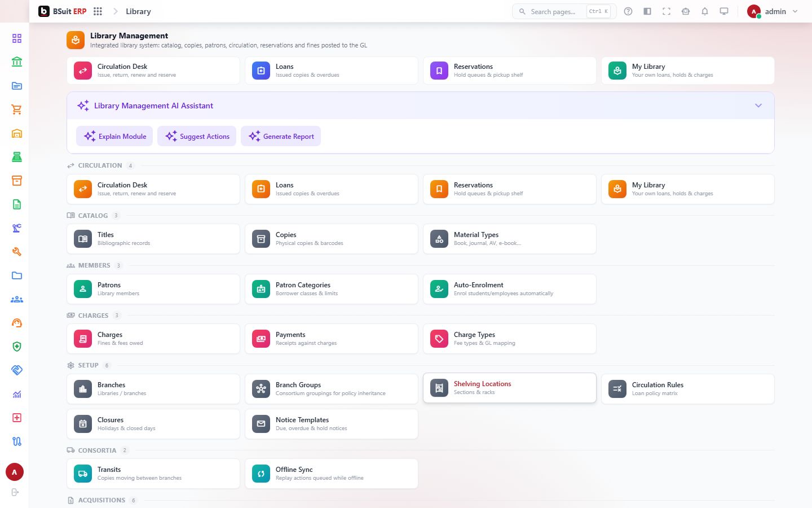Screen dimensions: 812x508
Task: Open the apps grid launcher icon
Action: pos(98,11)
